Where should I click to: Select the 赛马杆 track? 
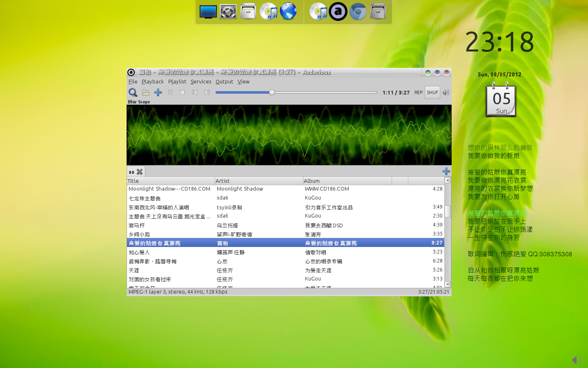pyautogui.click(x=285, y=225)
